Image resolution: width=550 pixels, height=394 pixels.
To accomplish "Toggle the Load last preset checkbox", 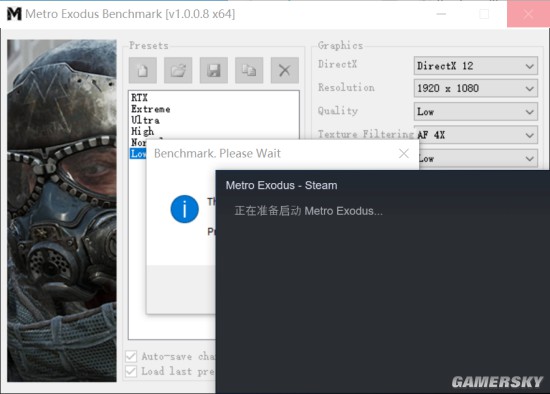I will [x=131, y=371].
